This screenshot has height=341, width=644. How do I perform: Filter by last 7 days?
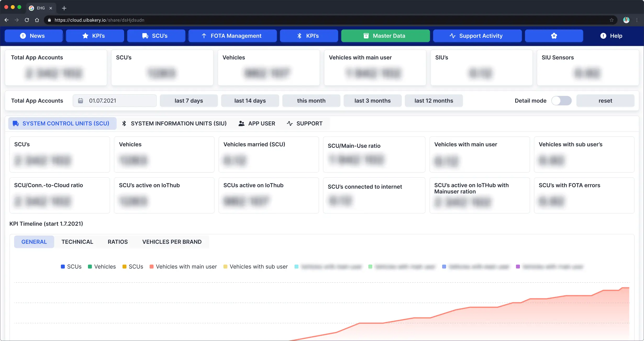pos(189,101)
